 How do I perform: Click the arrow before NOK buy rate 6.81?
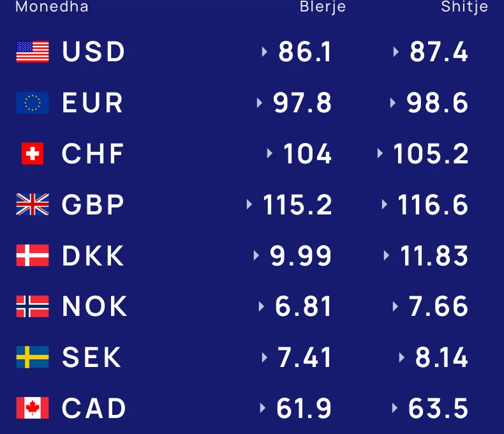click(x=262, y=306)
